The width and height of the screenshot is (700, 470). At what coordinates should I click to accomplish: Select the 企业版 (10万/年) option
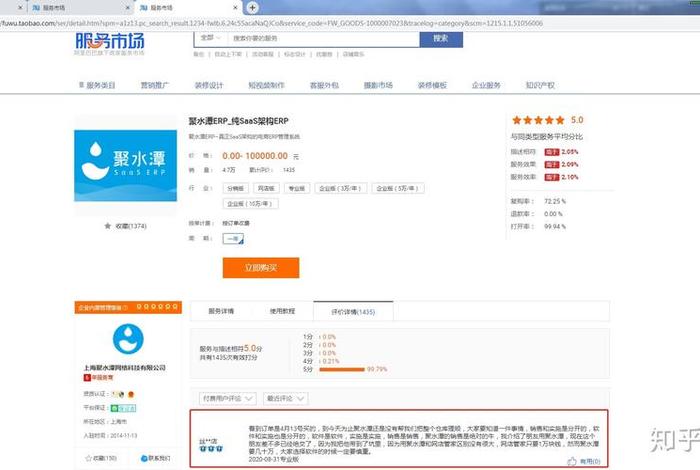(250, 204)
